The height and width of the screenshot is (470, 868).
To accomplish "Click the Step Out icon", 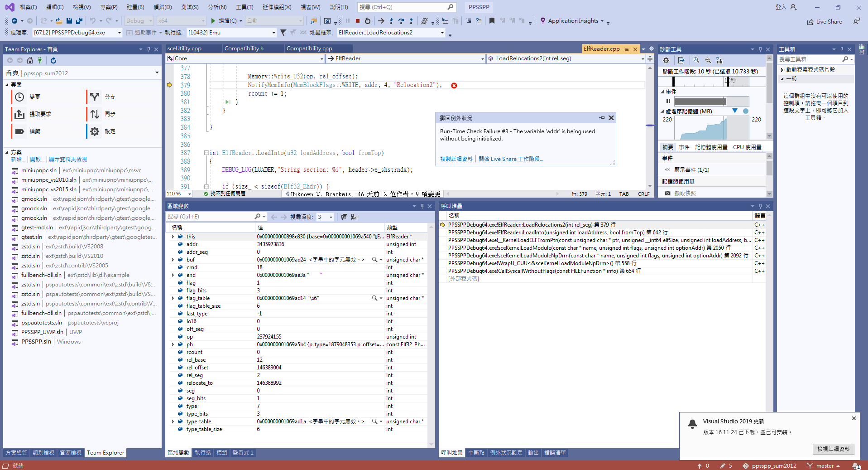I will (x=411, y=21).
